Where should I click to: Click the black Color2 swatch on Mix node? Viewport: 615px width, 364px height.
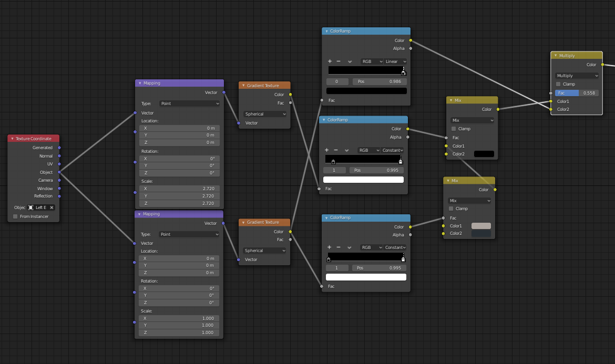(484, 154)
